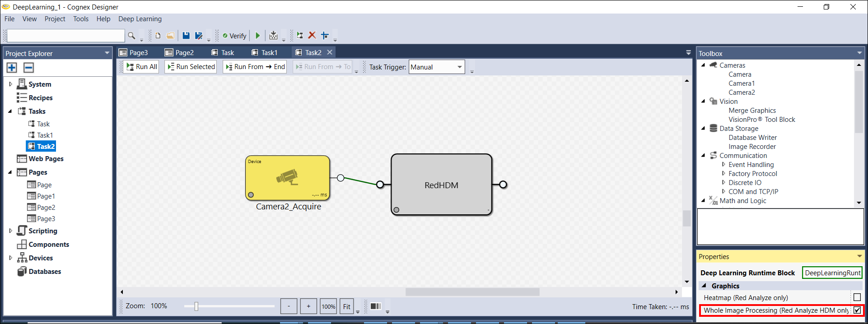Open the Deep Learning menu

[x=140, y=19]
